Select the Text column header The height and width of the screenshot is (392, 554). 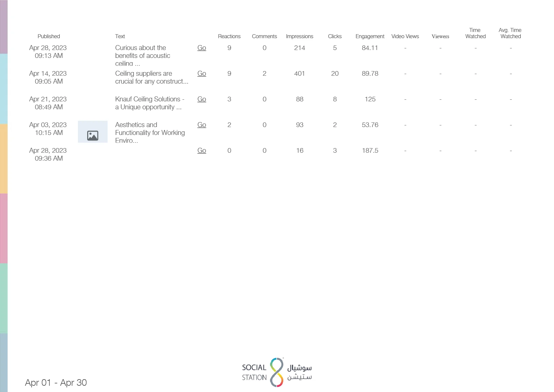coord(120,36)
